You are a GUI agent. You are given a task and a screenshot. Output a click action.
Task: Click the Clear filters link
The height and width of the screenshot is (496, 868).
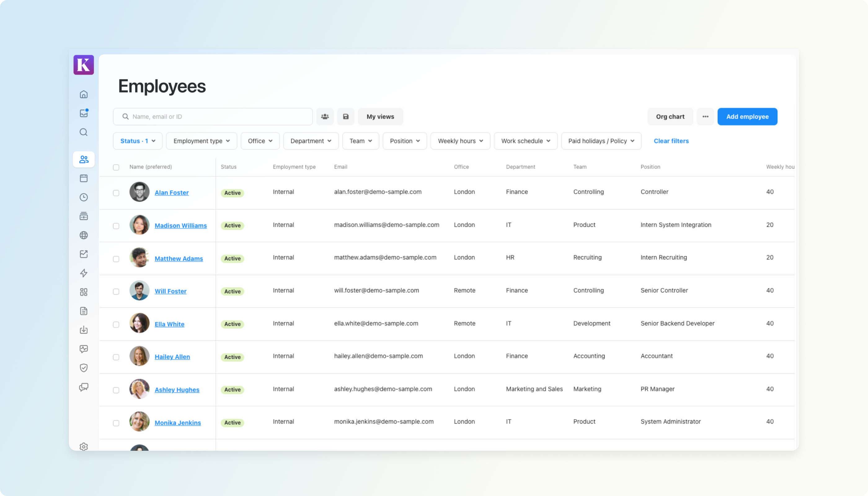tap(671, 141)
